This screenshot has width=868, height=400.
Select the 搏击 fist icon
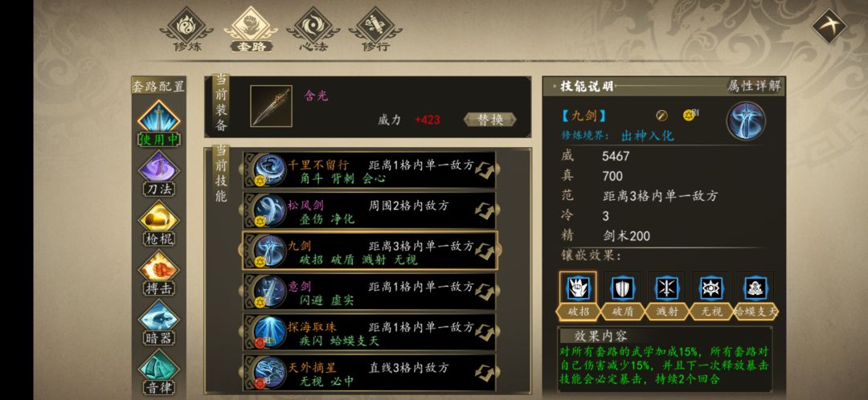(159, 266)
